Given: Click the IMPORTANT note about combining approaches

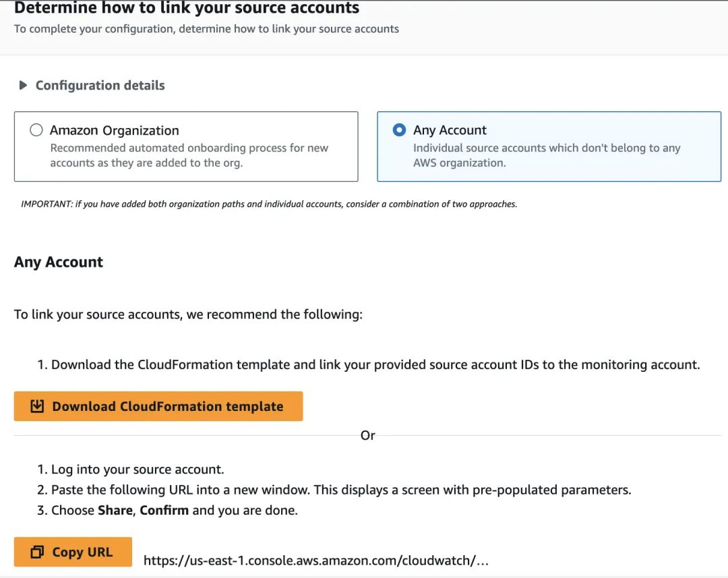Looking at the screenshot, I should tap(269, 203).
